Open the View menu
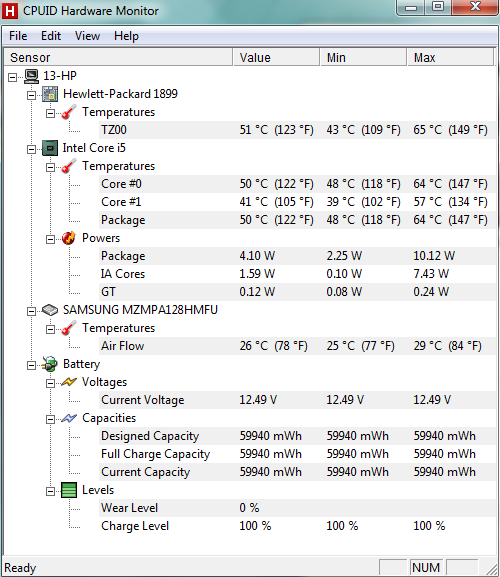Image resolution: width=500 pixels, height=577 pixels. tap(87, 36)
